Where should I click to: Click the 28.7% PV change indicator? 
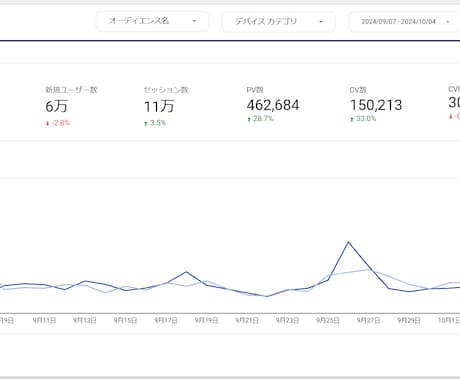click(x=260, y=119)
